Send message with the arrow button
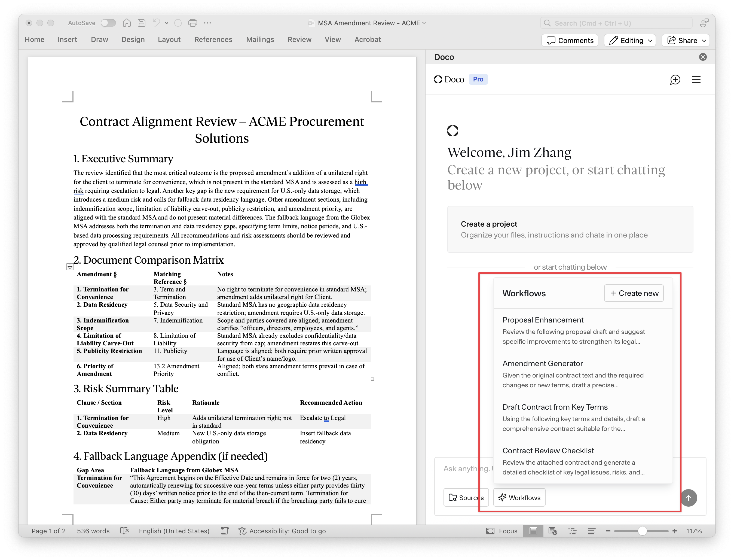Image resolution: width=734 pixels, height=560 pixels. click(688, 498)
